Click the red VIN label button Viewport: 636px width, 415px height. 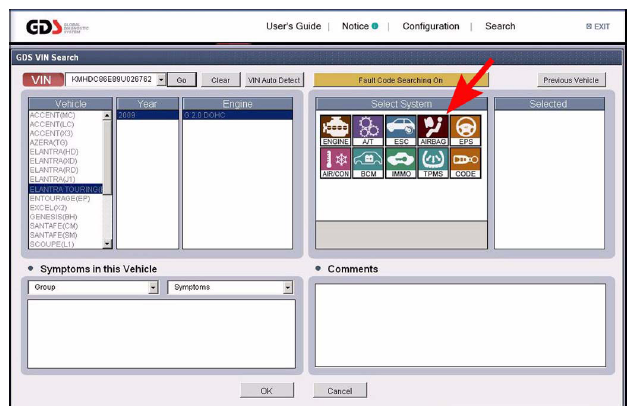43,80
